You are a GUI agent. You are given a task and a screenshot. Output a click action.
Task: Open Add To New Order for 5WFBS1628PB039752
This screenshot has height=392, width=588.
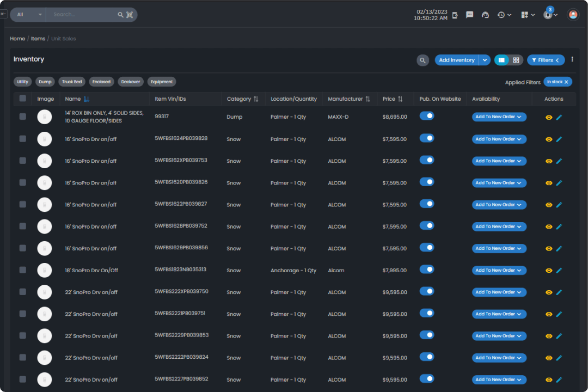coord(499,226)
